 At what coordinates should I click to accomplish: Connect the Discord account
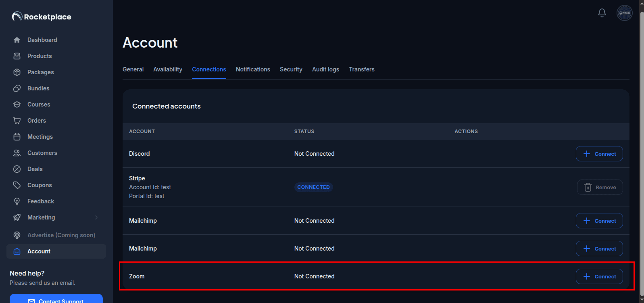click(x=599, y=154)
